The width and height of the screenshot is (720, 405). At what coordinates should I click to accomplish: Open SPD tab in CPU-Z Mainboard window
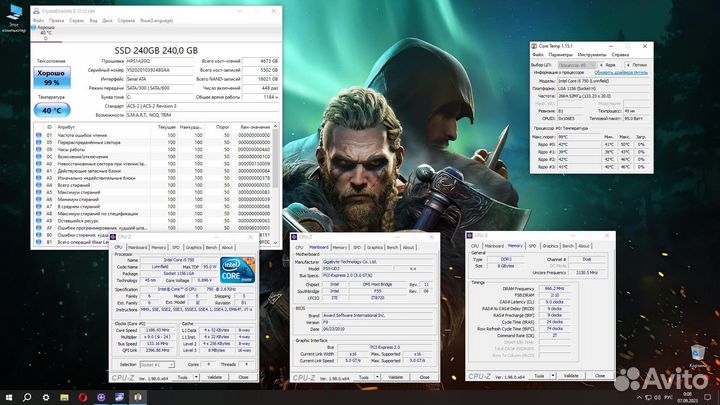click(357, 248)
